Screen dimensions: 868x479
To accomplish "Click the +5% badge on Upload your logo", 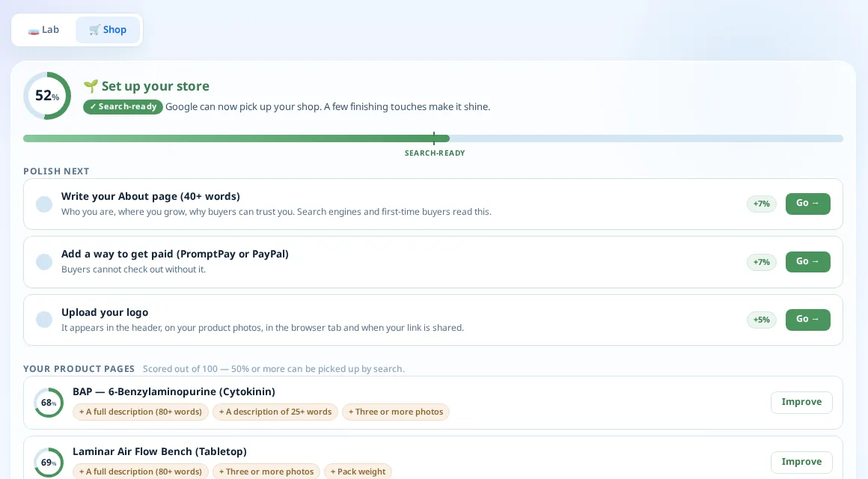I will 761,320.
